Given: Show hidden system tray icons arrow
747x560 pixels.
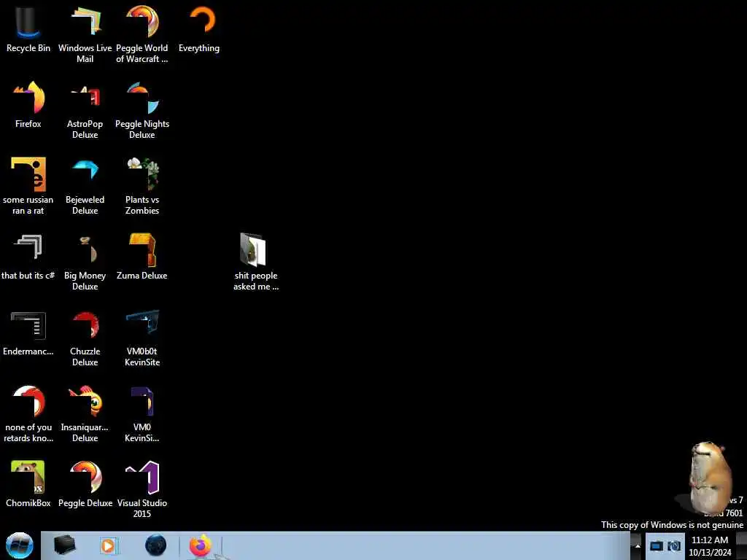Looking at the screenshot, I should click(638, 546).
